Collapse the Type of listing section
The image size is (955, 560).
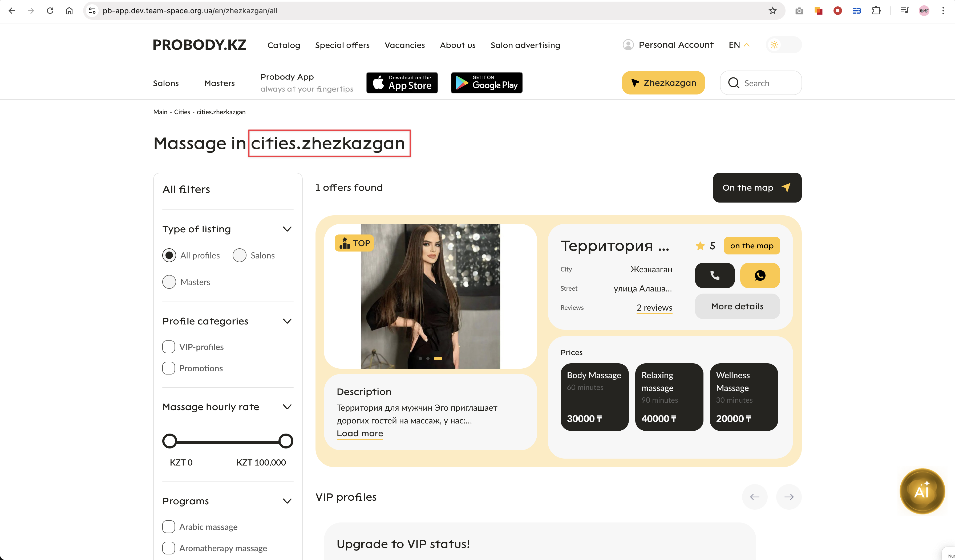(287, 229)
